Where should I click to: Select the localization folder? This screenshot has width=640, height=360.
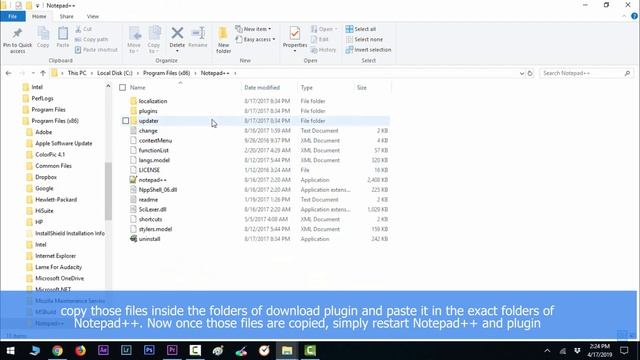tap(153, 101)
